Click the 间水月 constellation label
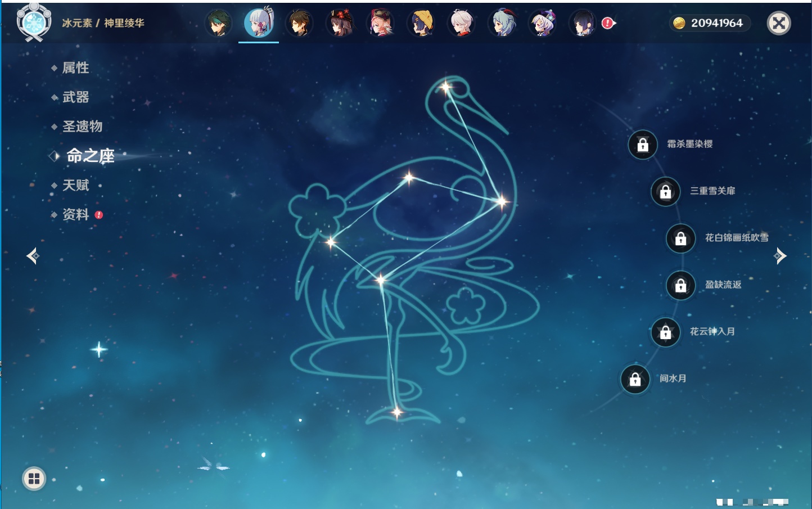Screen dimensions: 812x509 [x=673, y=379]
